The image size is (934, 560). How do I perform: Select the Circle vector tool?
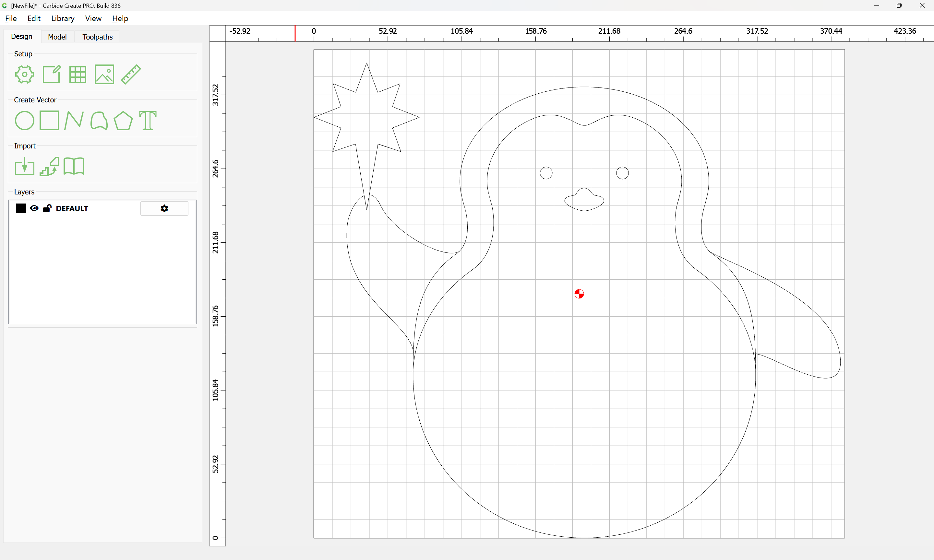click(25, 121)
